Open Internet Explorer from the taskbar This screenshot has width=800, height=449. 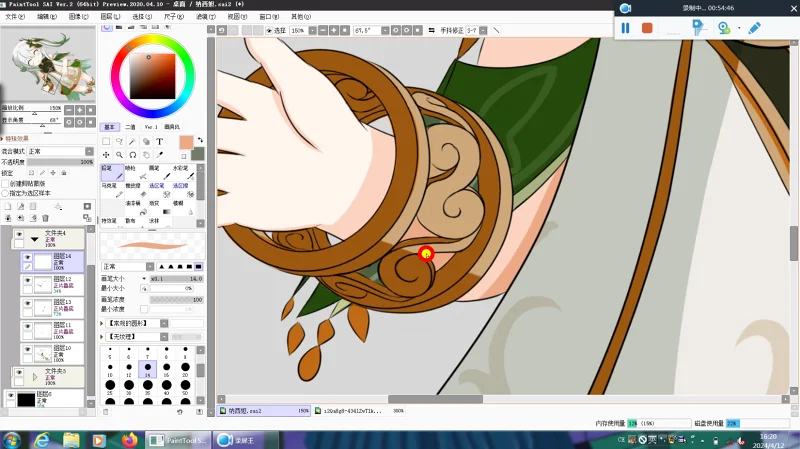pos(42,440)
